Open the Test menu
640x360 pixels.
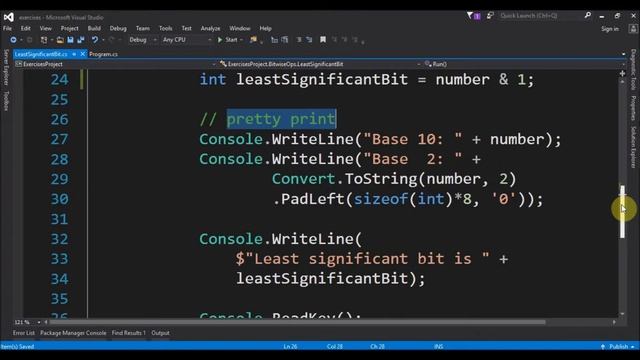pyautogui.click(x=187, y=29)
